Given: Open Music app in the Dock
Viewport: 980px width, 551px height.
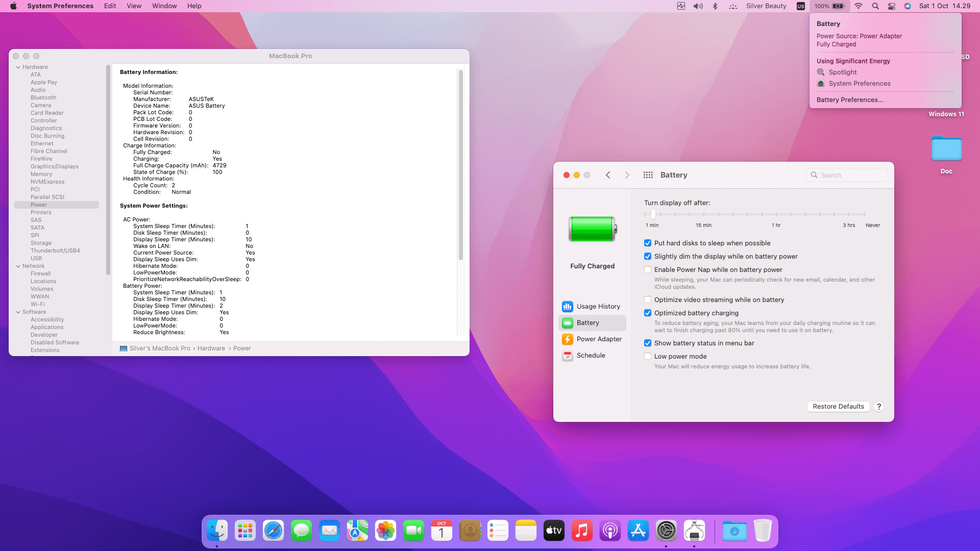Looking at the screenshot, I should [x=582, y=531].
